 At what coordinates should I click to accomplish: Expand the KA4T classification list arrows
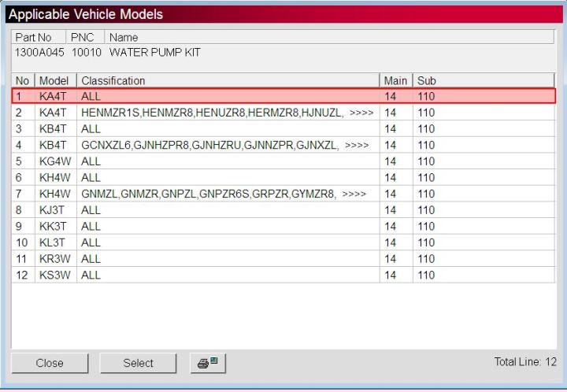pos(360,113)
